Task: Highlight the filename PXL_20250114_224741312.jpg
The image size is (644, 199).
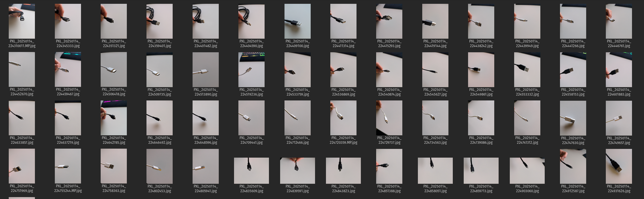Action: pyautogui.click(x=527, y=140)
